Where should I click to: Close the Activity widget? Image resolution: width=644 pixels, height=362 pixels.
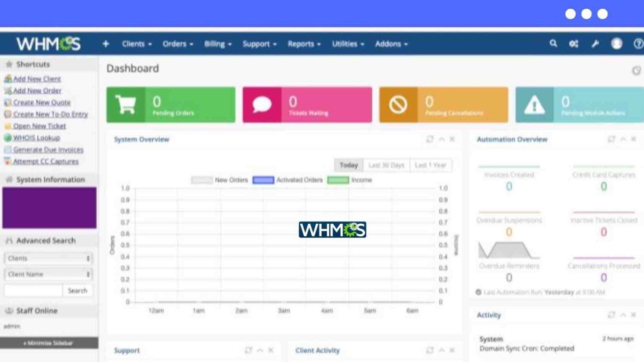tap(634, 315)
